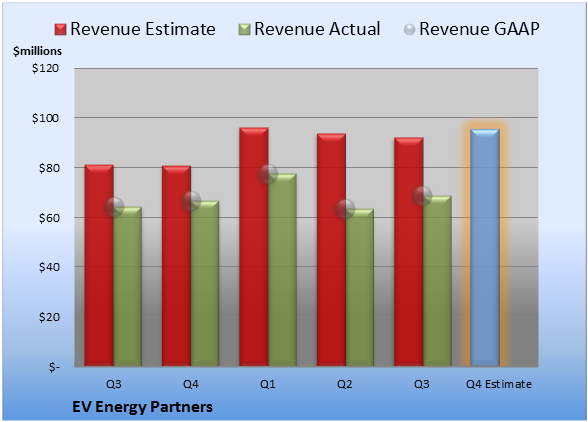Viewport: 588px width, 422px height.
Task: Click the '$-' zero axis value
Action: [54, 367]
